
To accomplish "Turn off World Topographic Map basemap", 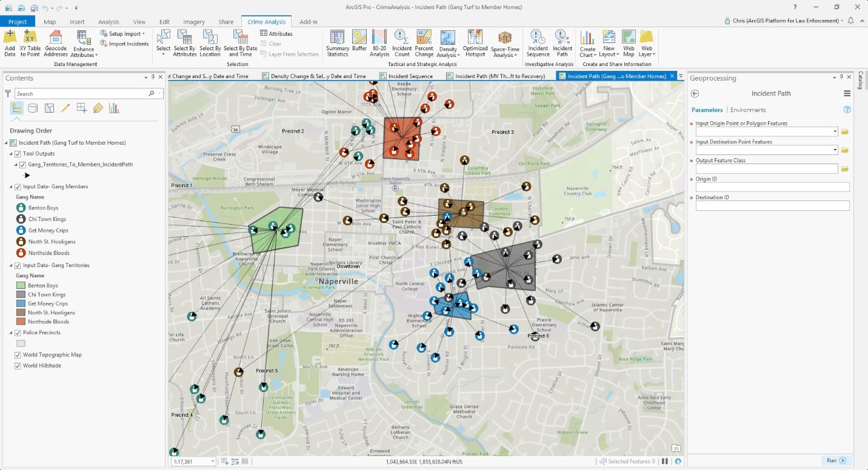I will click(x=18, y=355).
